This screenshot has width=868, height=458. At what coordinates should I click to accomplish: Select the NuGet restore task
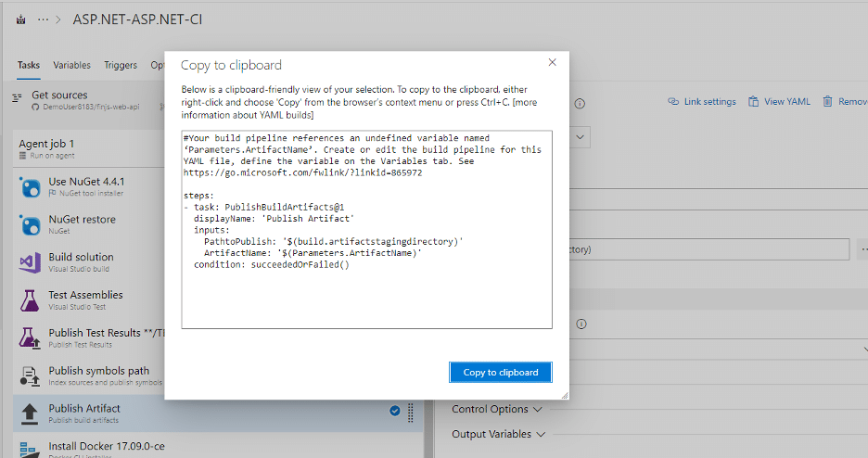[89, 224]
